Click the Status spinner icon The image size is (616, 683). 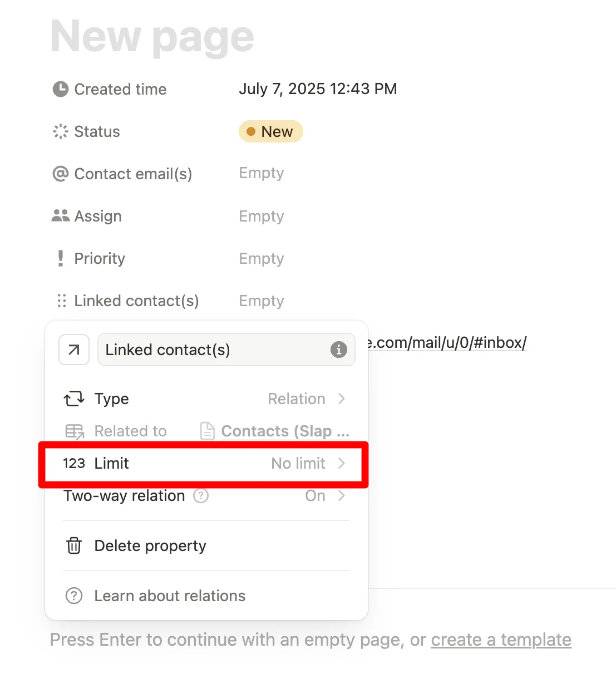(x=60, y=131)
